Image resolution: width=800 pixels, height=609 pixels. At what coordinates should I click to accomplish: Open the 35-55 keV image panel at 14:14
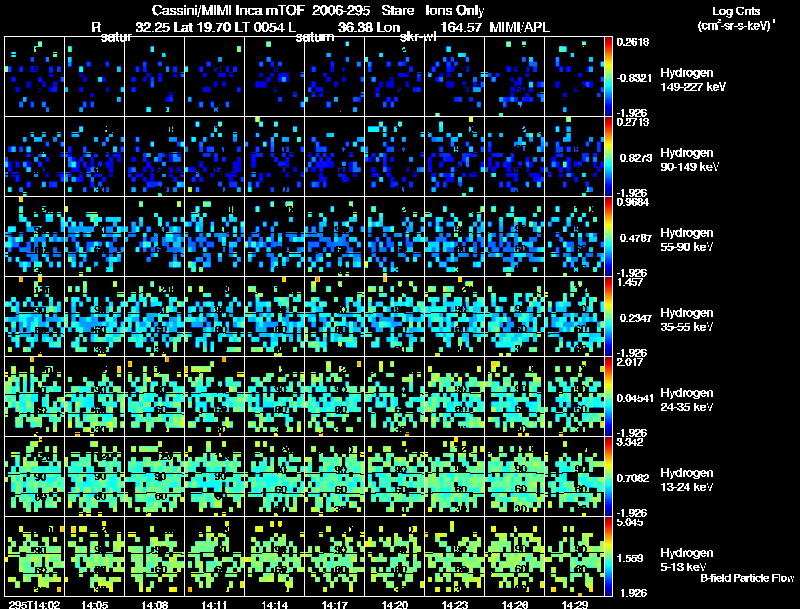pos(274,317)
